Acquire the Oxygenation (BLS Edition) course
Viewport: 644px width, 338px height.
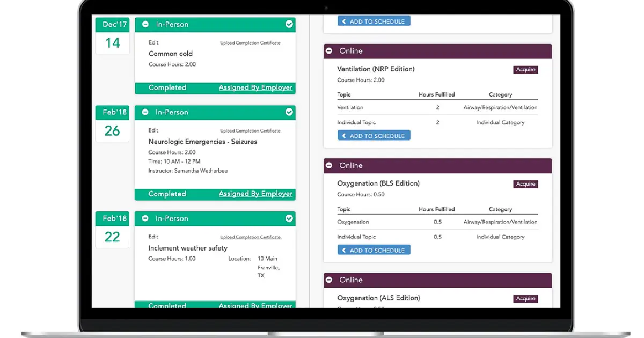tap(525, 184)
